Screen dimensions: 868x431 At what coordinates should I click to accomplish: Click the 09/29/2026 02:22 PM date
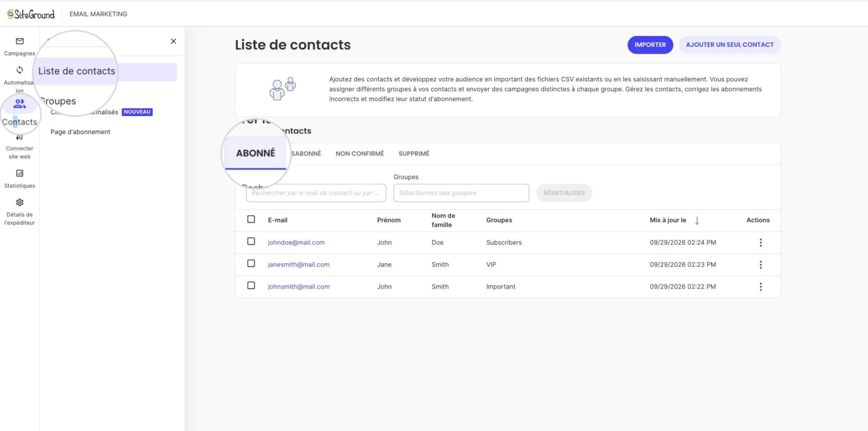coord(683,287)
